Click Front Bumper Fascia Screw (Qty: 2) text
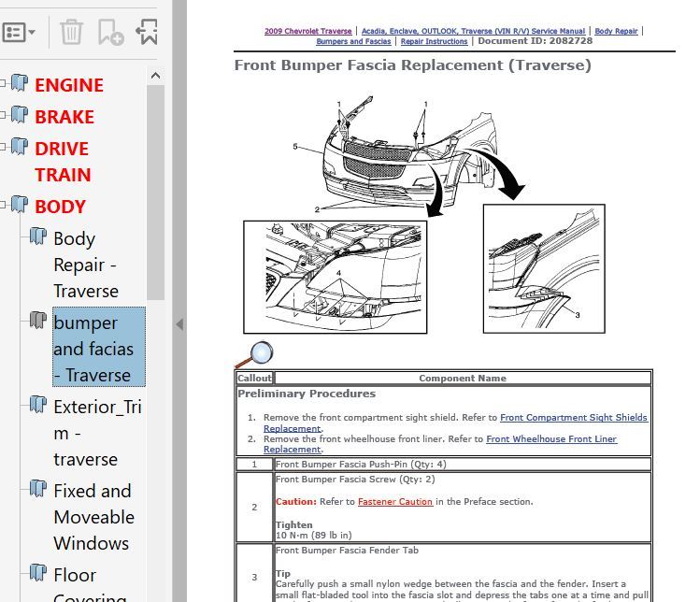This screenshot has height=602, width=700. click(355, 480)
